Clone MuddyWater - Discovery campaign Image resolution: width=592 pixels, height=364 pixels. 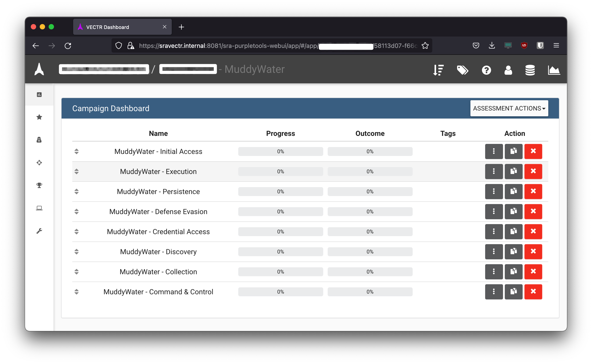click(x=513, y=251)
